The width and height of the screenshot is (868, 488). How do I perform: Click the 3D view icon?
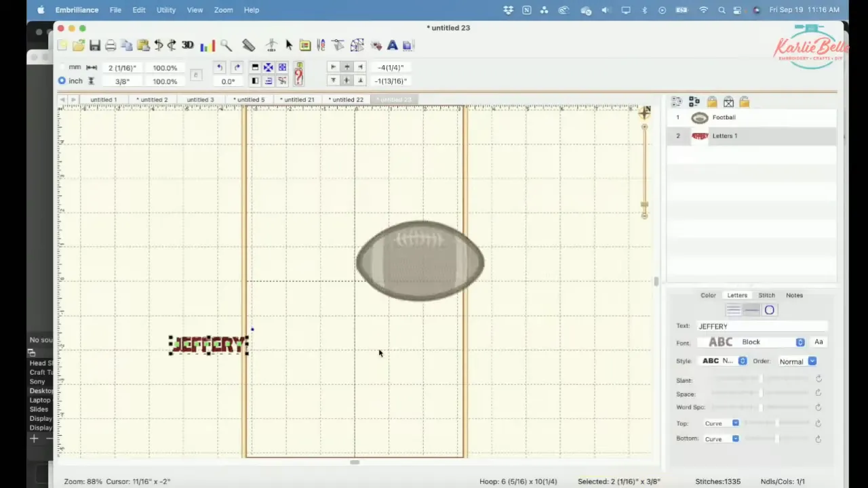[187, 45]
